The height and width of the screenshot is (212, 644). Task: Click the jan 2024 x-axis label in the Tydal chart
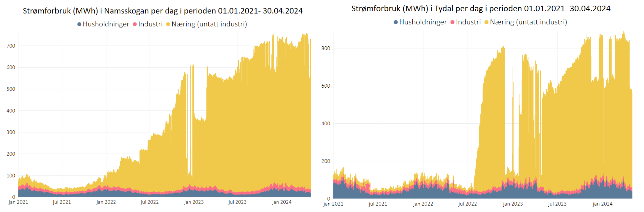point(603,204)
